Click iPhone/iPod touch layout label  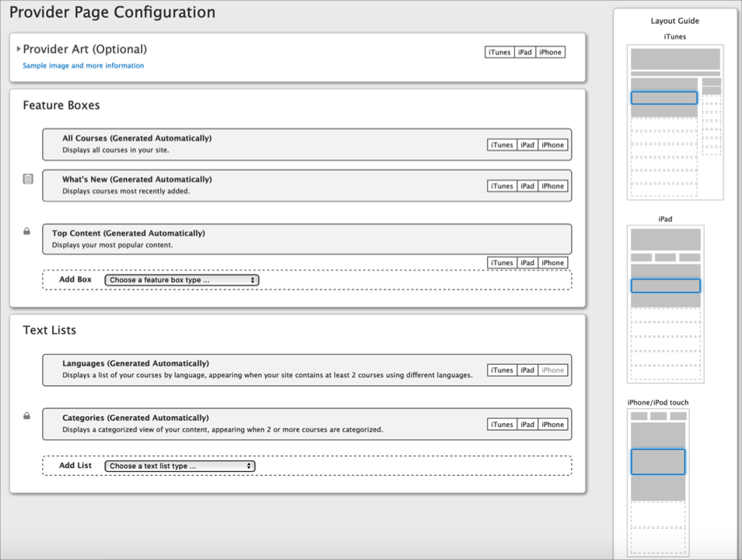coord(658,402)
